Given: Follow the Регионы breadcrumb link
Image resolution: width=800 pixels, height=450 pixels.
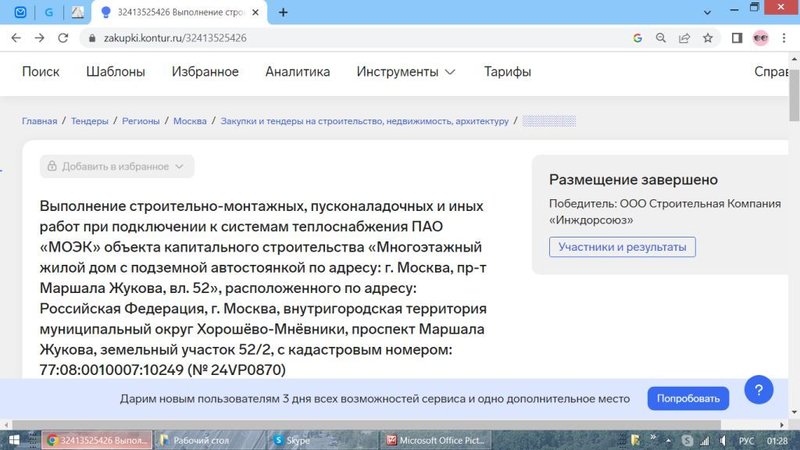Looking at the screenshot, I should tap(141, 121).
